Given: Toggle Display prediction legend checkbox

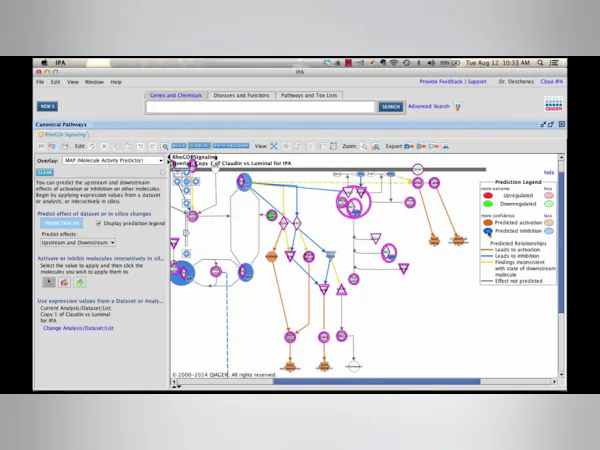Looking at the screenshot, I should point(98,223).
